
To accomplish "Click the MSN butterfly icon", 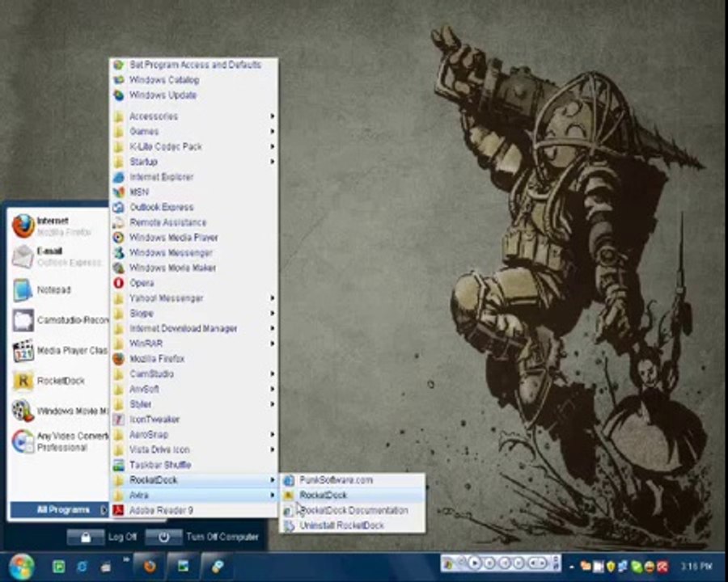I will click(x=119, y=192).
